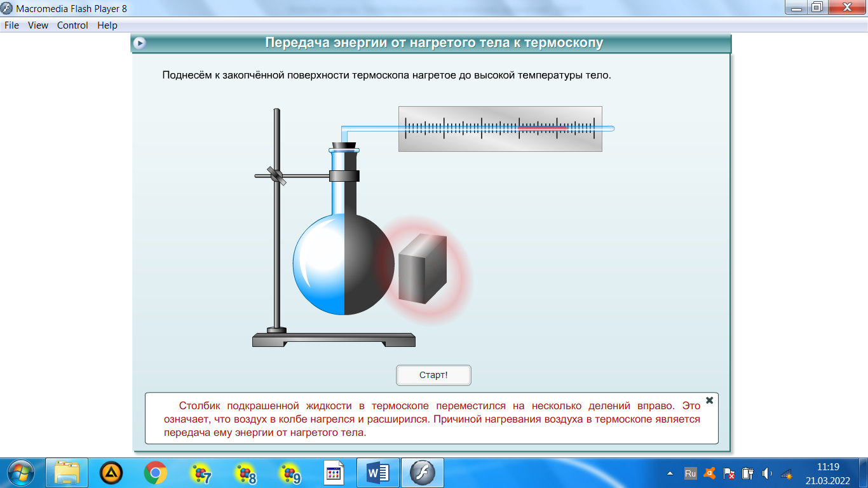Open the molecule icon labeled 7

click(201, 473)
